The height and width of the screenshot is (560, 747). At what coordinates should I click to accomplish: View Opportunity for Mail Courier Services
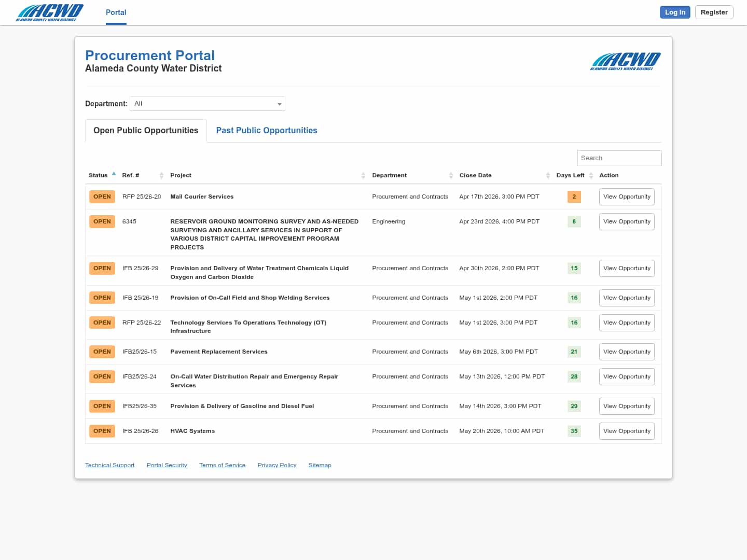click(x=627, y=197)
